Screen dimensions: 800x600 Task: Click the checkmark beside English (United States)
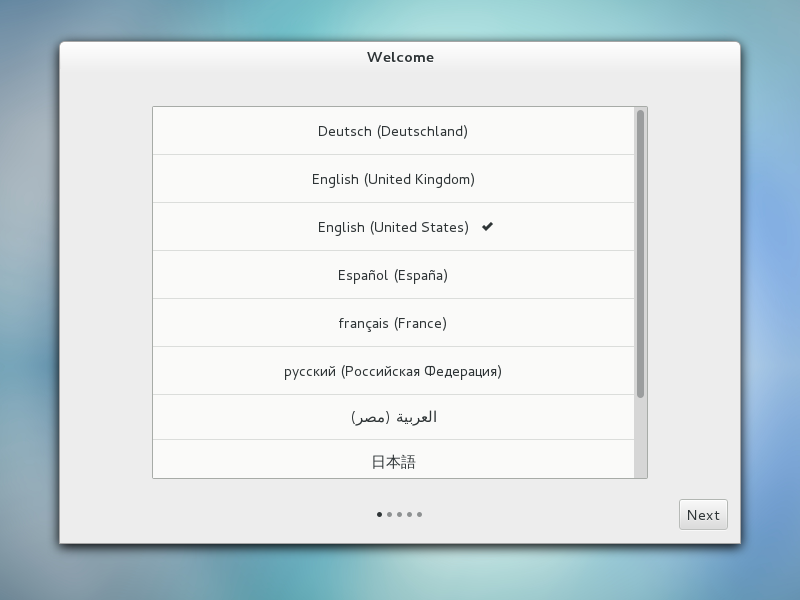(x=487, y=227)
